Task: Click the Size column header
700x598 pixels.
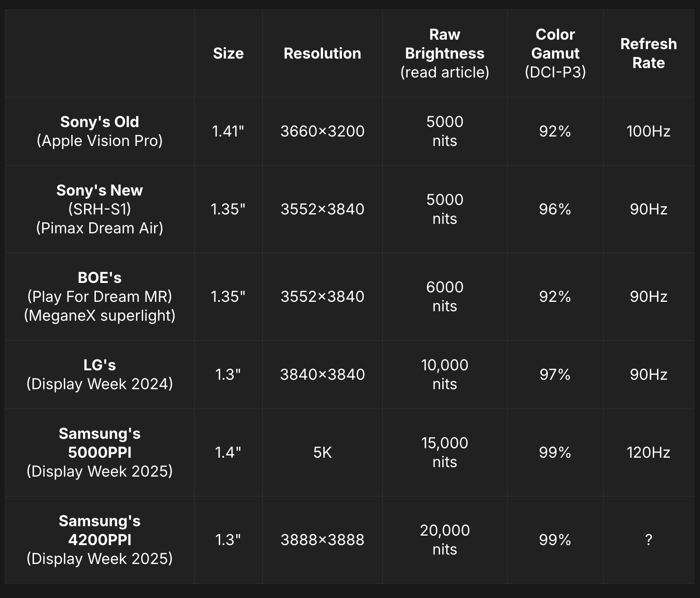Action: click(x=228, y=53)
